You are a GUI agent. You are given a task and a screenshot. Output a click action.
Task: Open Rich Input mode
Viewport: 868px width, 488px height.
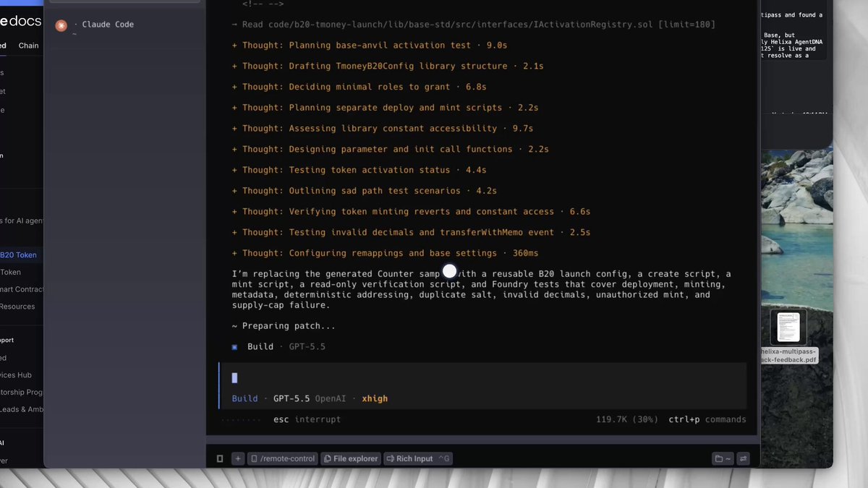click(417, 458)
